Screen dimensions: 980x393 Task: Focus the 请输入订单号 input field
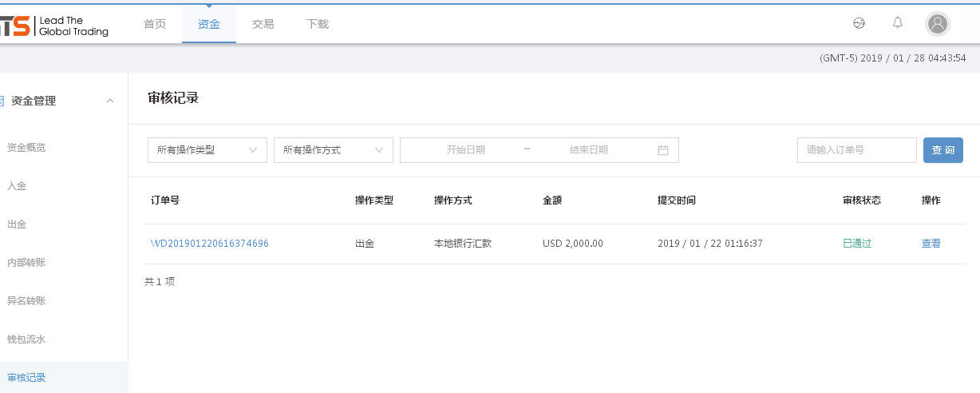[x=856, y=150]
